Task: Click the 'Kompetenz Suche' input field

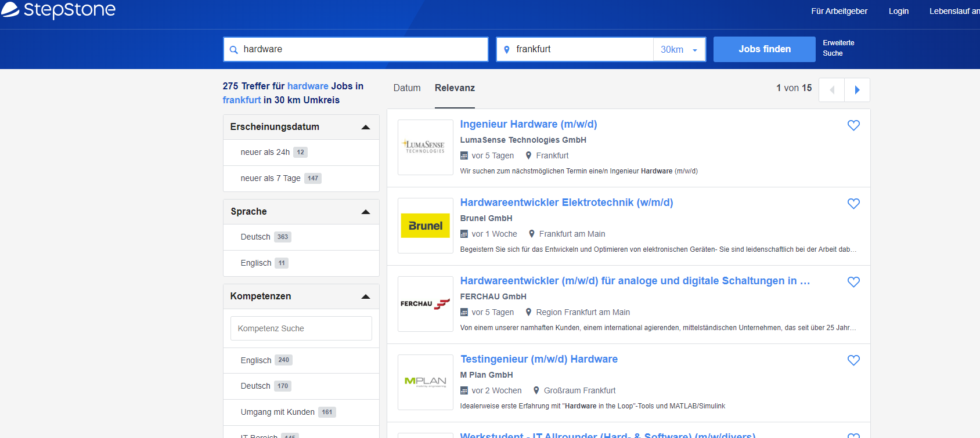Action: [301, 328]
